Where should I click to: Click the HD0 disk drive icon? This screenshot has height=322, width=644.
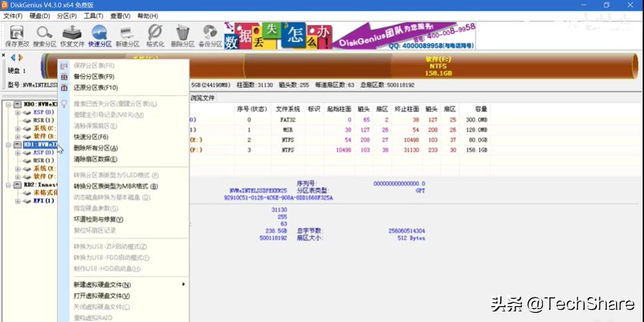(18, 105)
